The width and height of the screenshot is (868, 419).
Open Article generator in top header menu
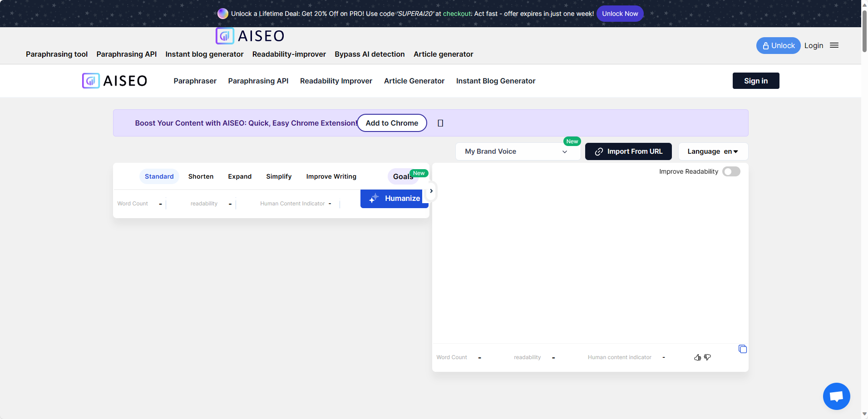tap(444, 54)
